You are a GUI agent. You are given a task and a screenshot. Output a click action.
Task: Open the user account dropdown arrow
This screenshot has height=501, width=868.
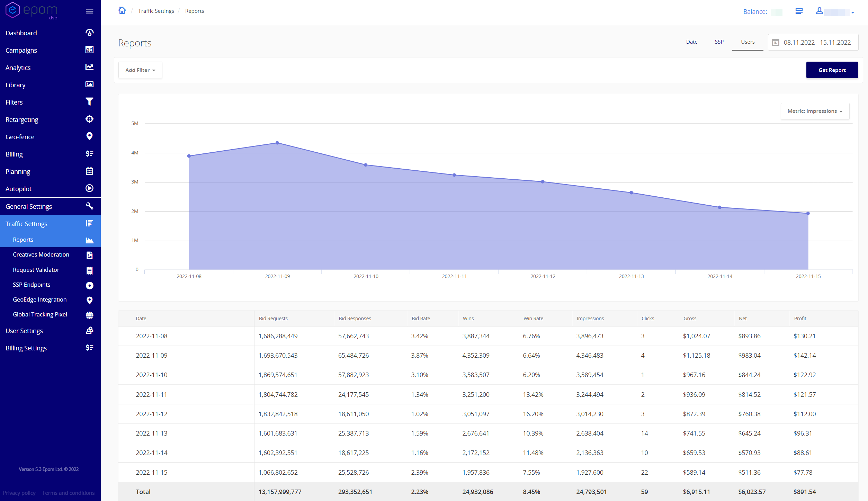tap(853, 12)
